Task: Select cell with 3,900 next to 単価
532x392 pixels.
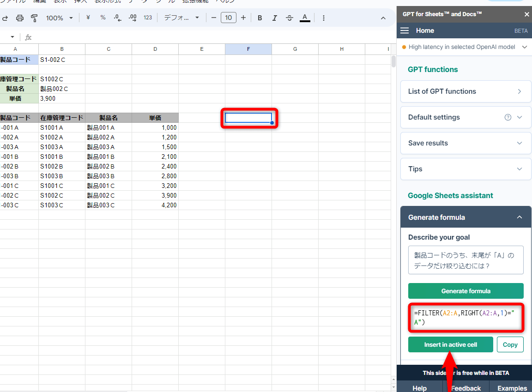Action: coord(62,99)
